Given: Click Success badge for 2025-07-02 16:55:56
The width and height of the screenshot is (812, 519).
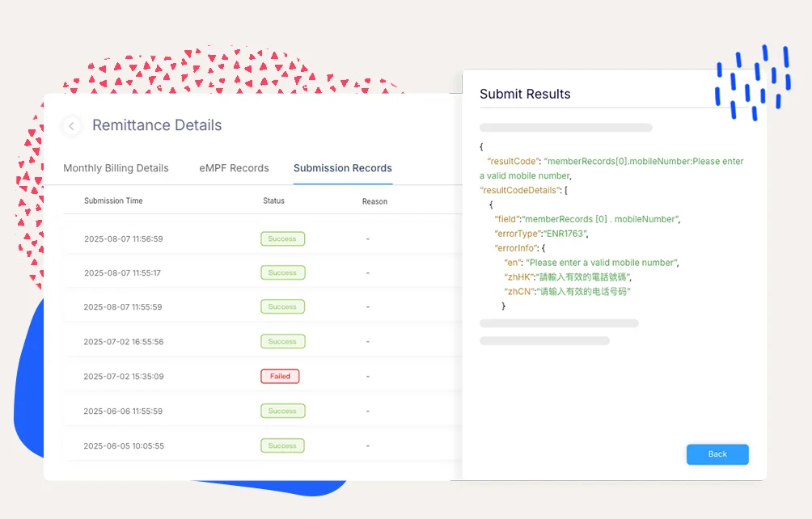Looking at the screenshot, I should pos(281,342).
